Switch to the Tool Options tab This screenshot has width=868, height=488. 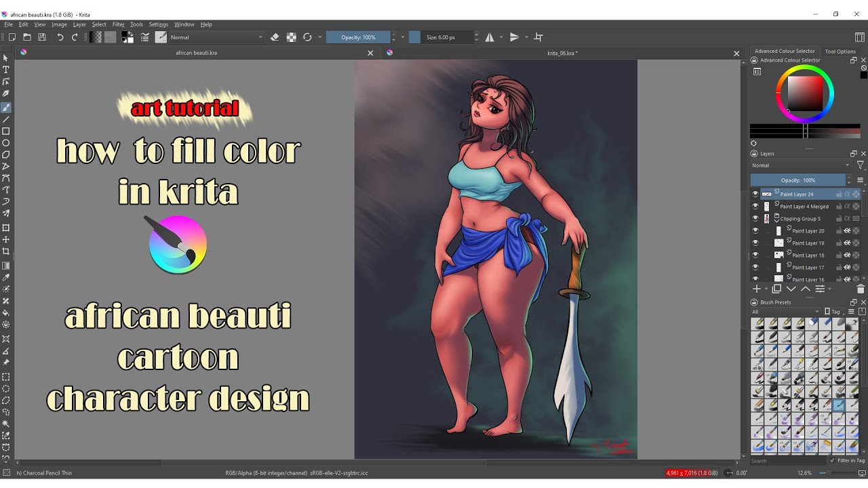click(x=840, y=52)
